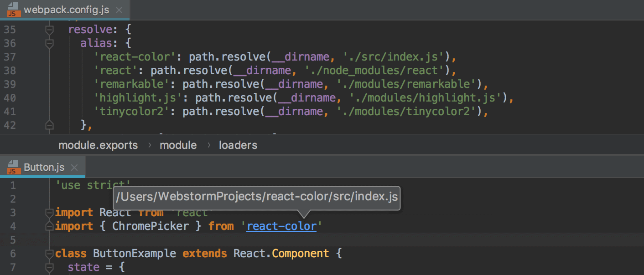Collapse the fold marker beside import React line
Screen dimensions: 644x275
(49, 212)
